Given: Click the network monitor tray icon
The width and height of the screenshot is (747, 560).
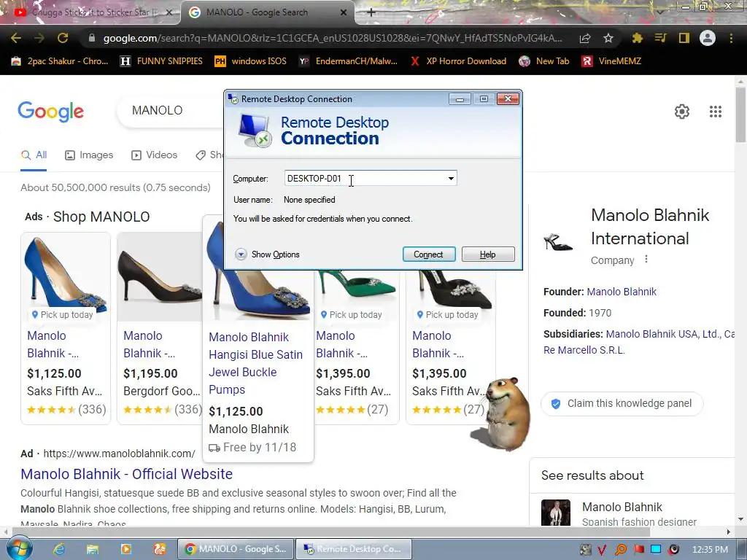Looking at the screenshot, I should 656,550.
